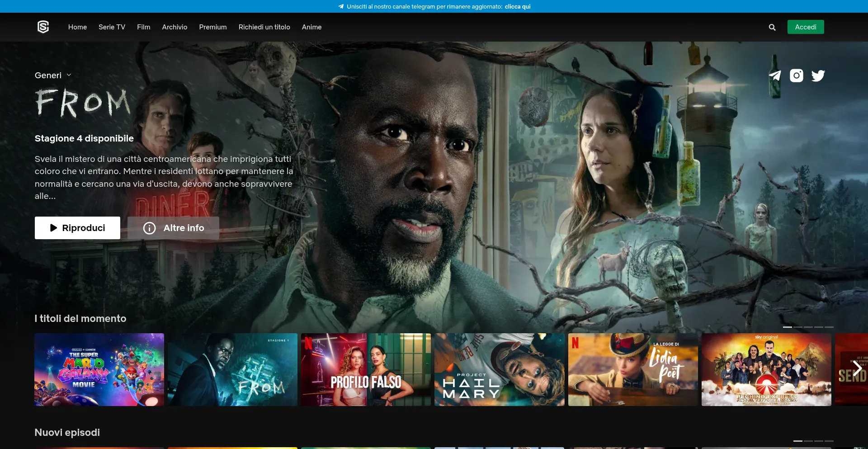Screen dimensions: 868x449
Task: Open the Project Hail Mary thumbnail
Action: [x=500, y=369]
